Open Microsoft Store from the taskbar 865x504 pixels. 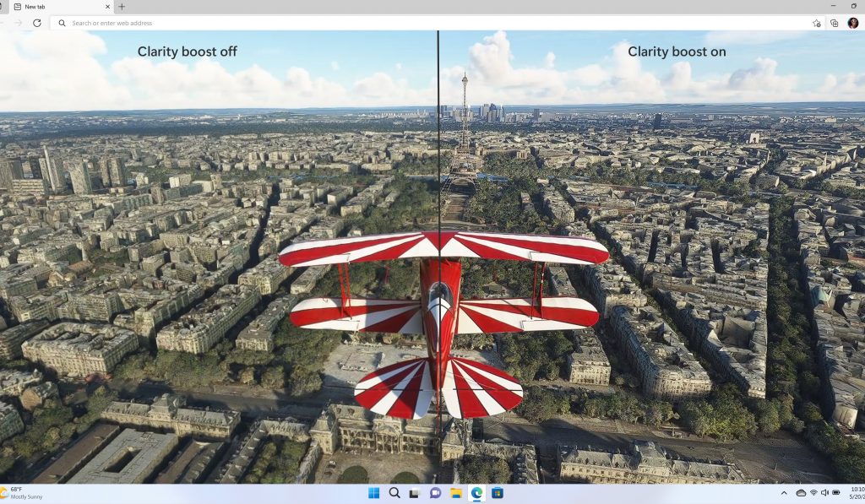tap(498, 492)
